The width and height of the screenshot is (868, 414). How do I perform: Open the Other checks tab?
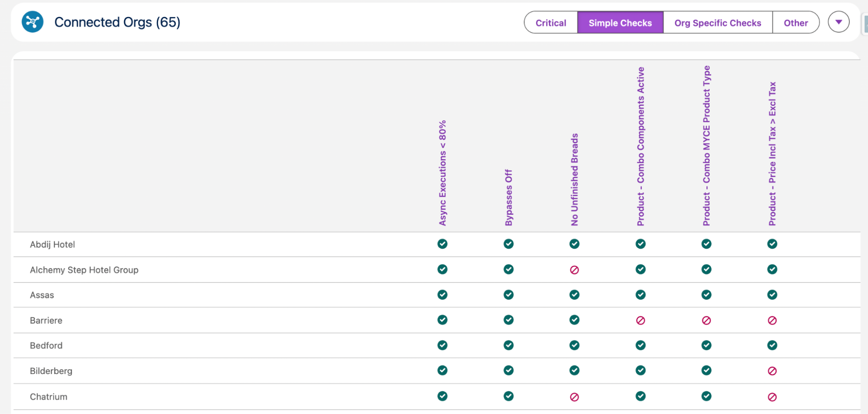tap(795, 23)
